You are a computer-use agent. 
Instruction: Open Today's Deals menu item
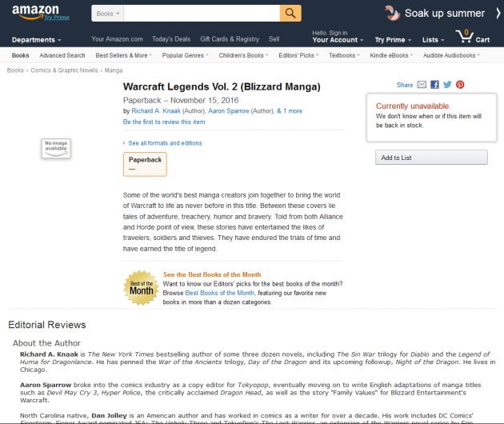pos(171,39)
